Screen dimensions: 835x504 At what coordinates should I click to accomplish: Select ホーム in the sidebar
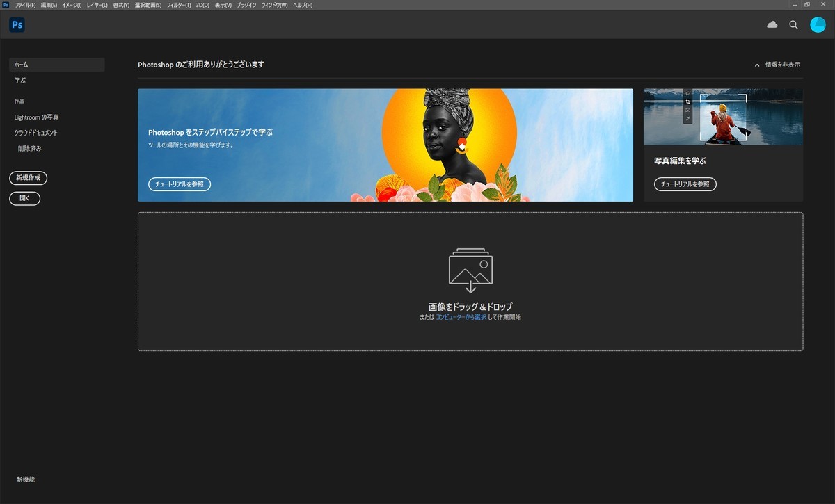pos(57,65)
